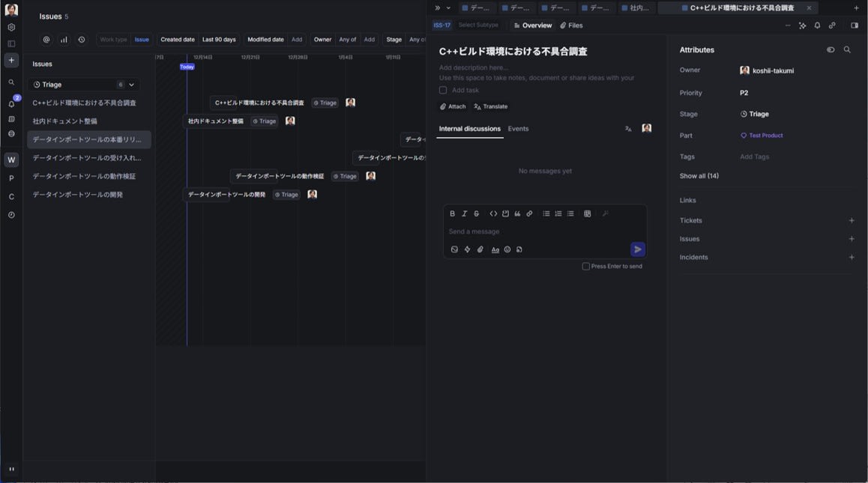Viewport: 868px width, 483px height.
Task: Copy issue link with chain icon
Action: 832,25
